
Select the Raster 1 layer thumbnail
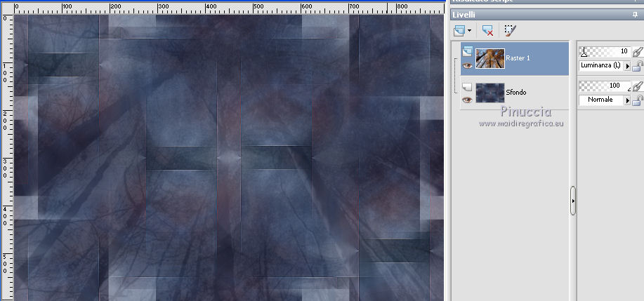click(x=490, y=58)
